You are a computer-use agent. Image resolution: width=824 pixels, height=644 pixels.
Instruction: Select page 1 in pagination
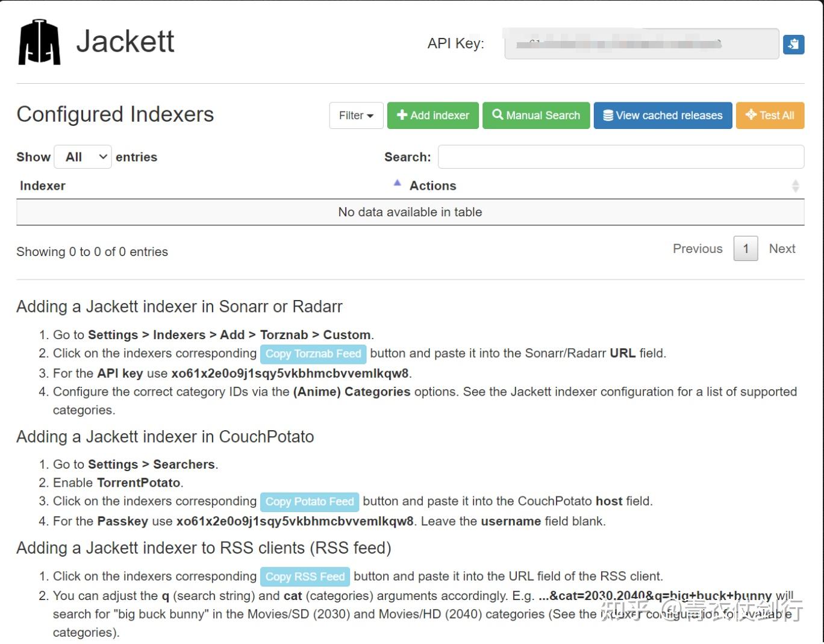click(x=746, y=249)
